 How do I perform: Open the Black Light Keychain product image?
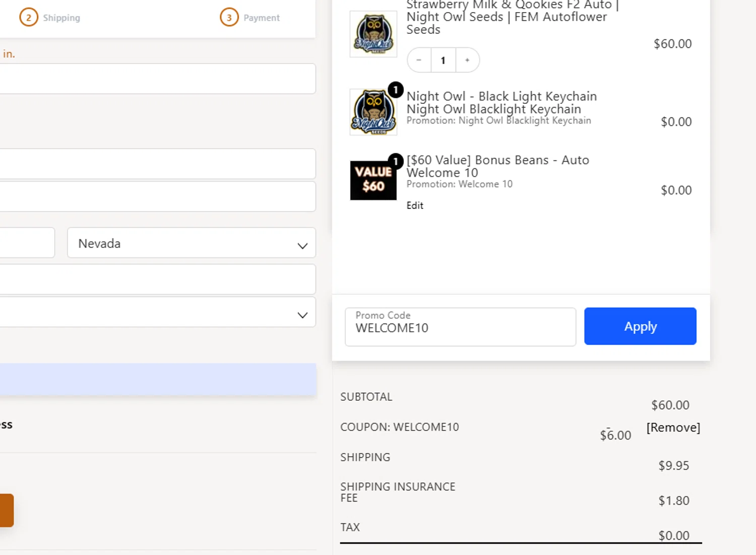tap(373, 112)
